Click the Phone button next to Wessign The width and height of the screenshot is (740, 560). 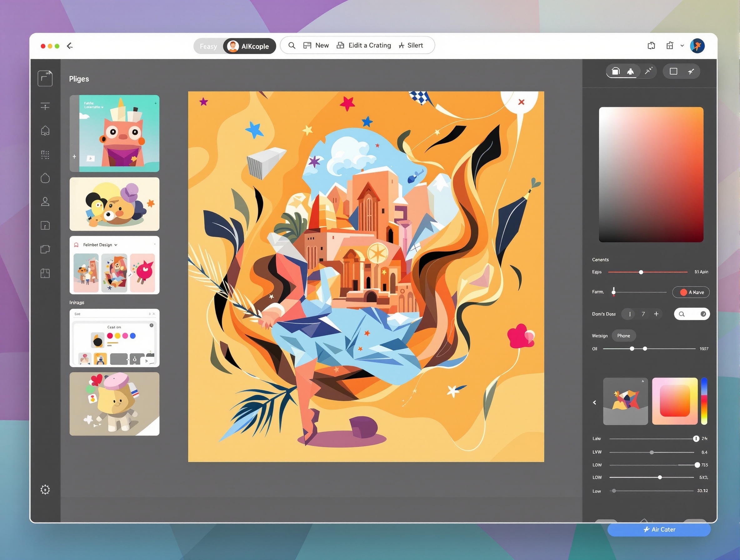[x=623, y=336]
